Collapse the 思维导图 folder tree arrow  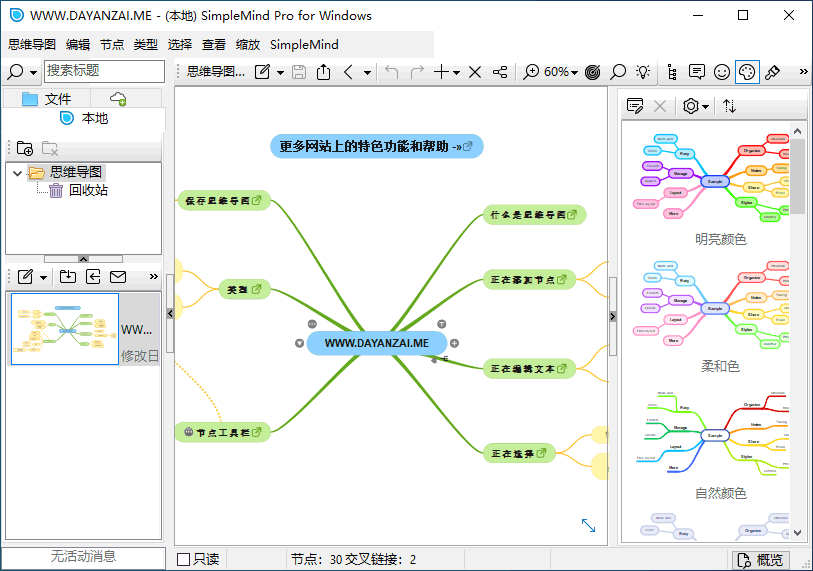17,173
